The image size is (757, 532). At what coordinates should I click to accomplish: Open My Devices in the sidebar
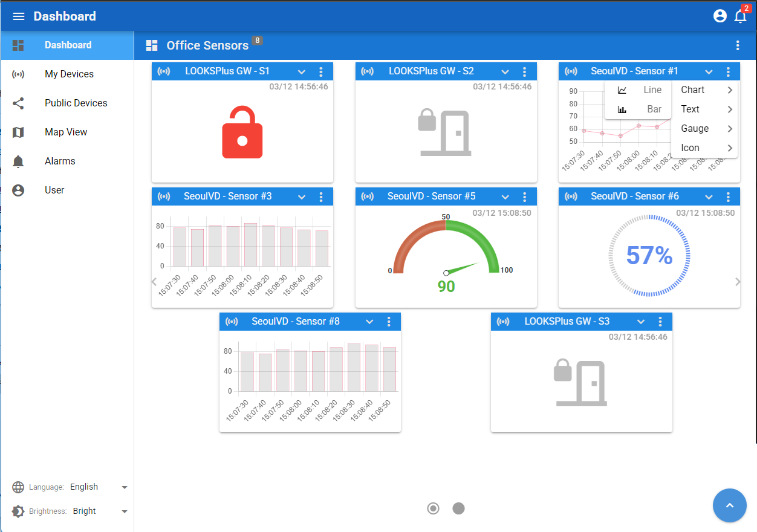tap(67, 74)
